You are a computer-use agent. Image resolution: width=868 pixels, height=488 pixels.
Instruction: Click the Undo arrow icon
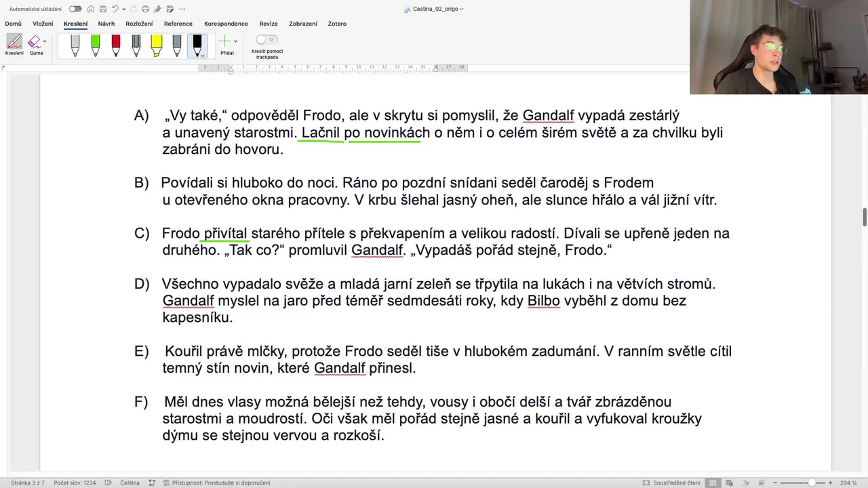(115, 9)
